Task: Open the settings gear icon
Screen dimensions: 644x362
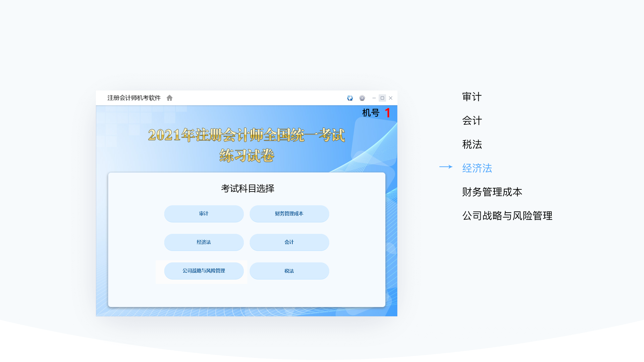Action: [362, 98]
